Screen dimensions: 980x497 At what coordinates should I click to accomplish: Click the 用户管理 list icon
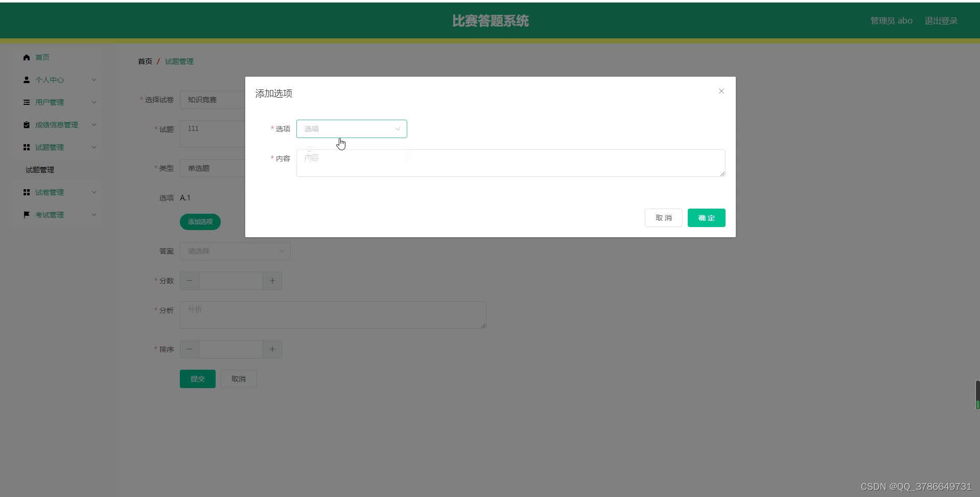(x=27, y=102)
